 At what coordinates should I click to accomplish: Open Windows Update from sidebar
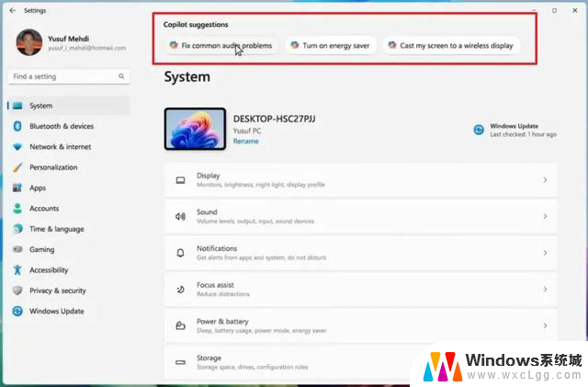point(69,311)
